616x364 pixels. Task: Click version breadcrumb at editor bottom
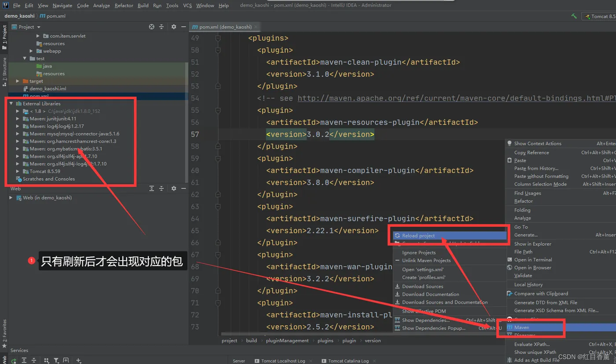373,340
